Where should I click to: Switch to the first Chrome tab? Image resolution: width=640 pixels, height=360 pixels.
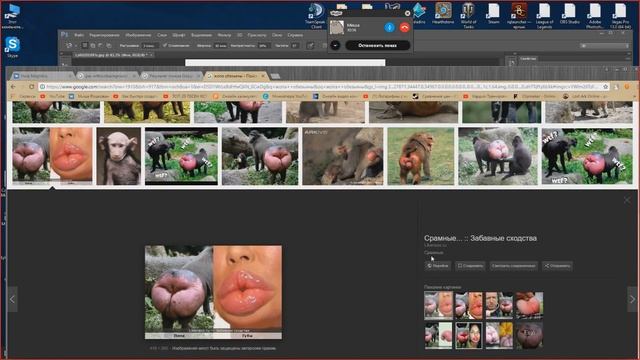coord(42,76)
